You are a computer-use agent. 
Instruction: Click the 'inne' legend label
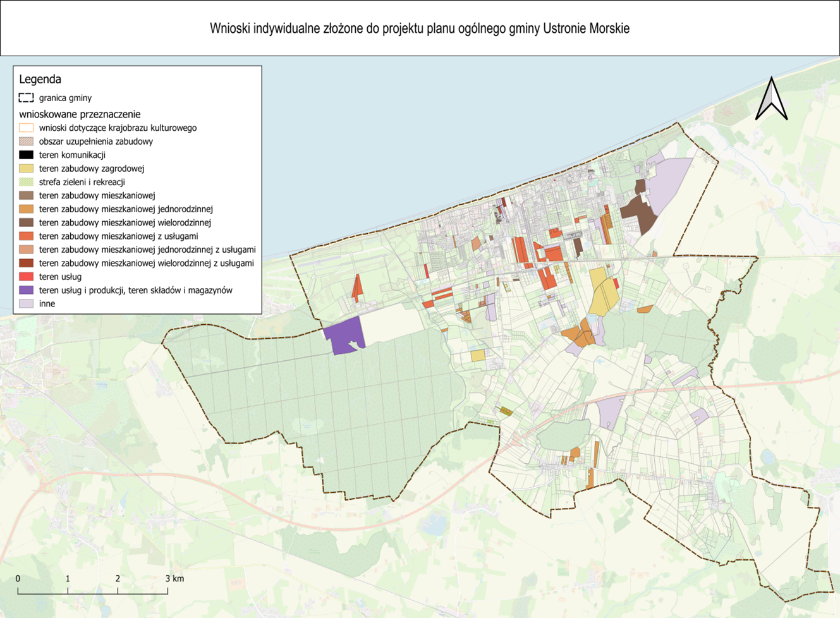(47, 304)
